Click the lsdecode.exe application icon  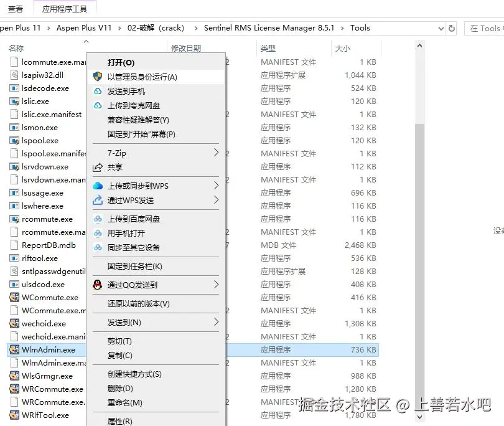(14, 88)
